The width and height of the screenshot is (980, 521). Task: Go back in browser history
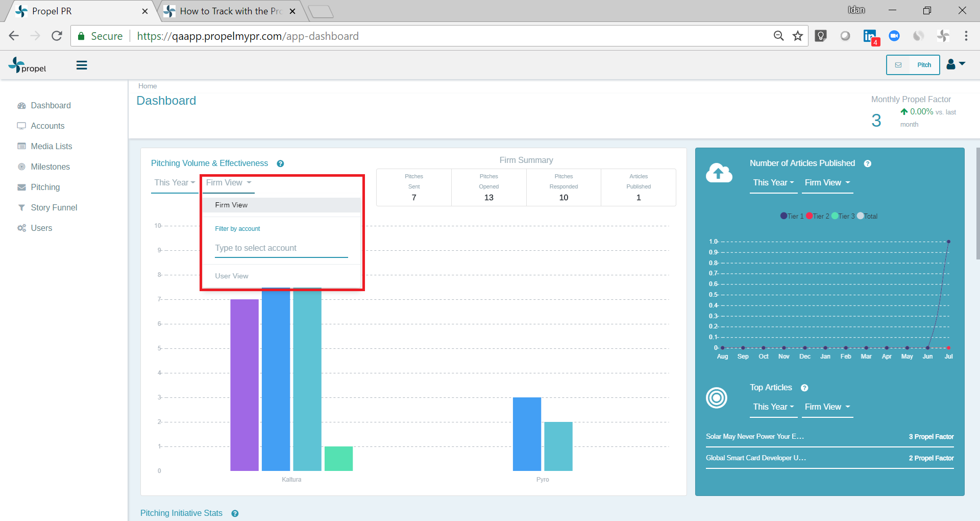(x=14, y=36)
